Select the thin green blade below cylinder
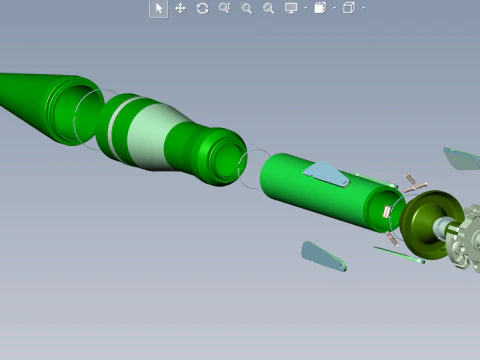Image resolution: width=480 pixels, height=360 pixels. pos(399,255)
